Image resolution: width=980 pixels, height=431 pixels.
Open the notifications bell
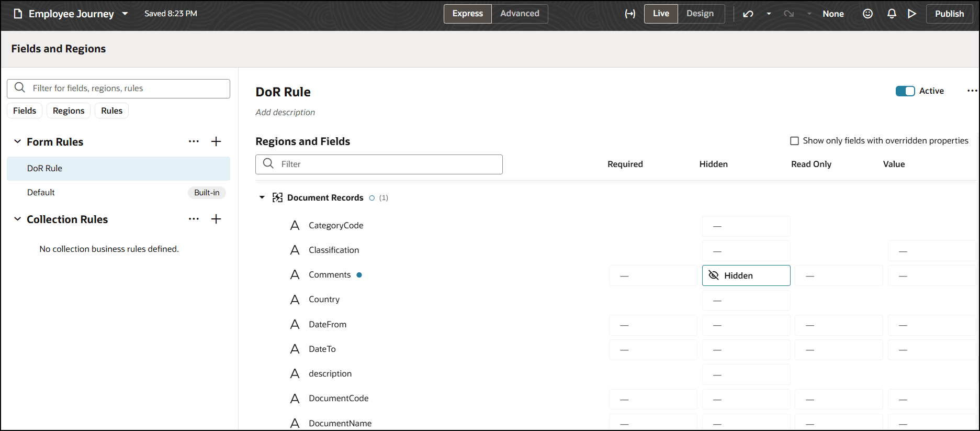[892, 14]
